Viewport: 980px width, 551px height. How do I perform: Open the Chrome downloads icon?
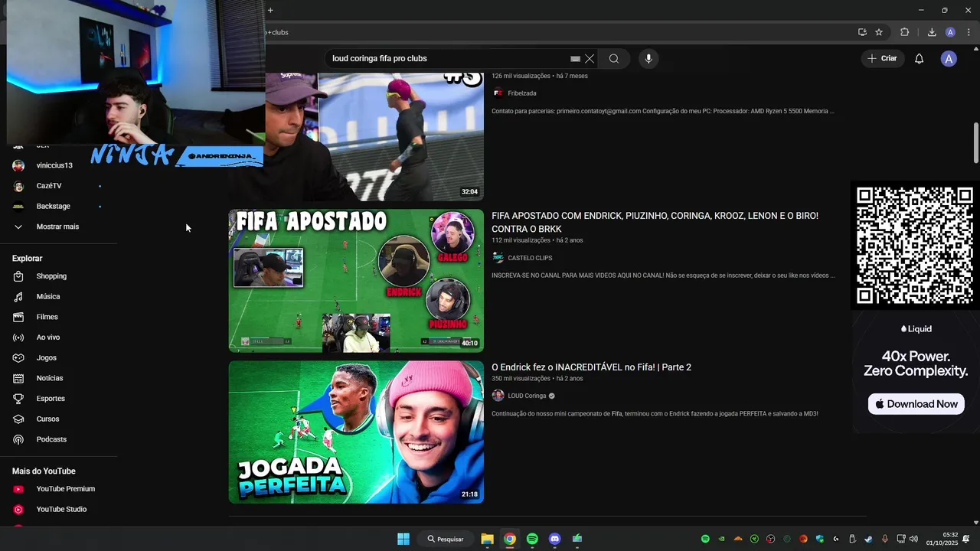click(932, 32)
